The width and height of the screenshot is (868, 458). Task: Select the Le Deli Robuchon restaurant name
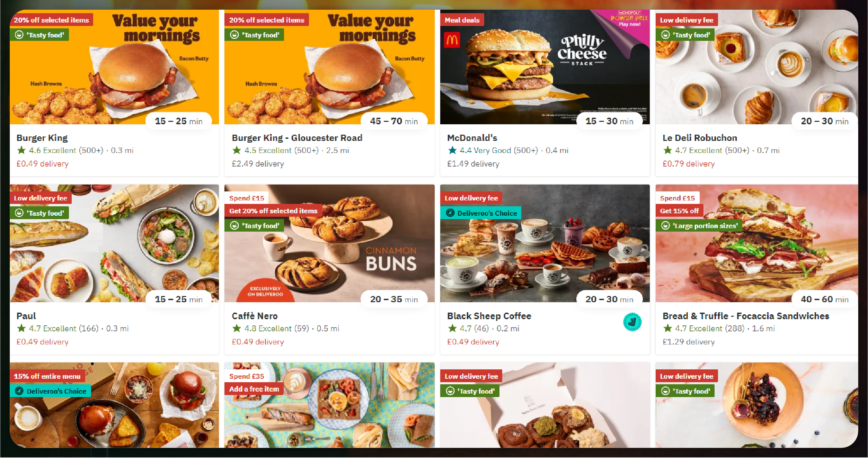[x=700, y=138]
